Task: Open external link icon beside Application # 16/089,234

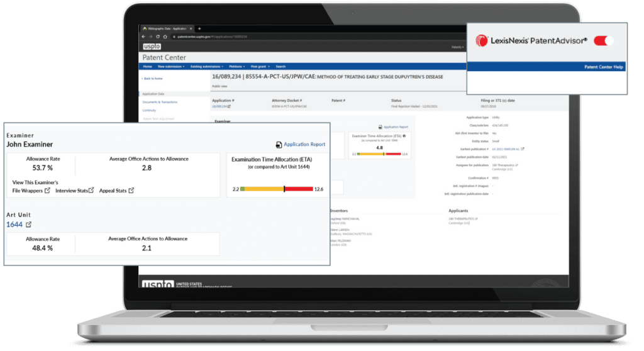Action: point(229,106)
